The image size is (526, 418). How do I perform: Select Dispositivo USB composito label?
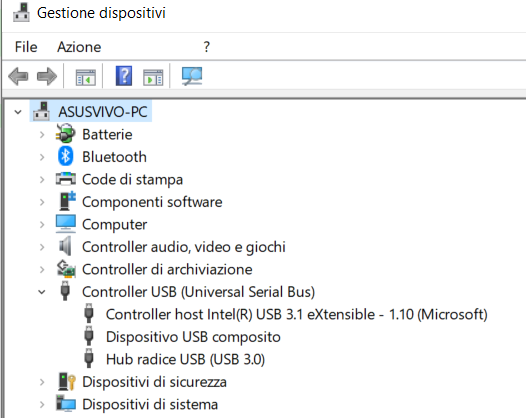tap(193, 337)
